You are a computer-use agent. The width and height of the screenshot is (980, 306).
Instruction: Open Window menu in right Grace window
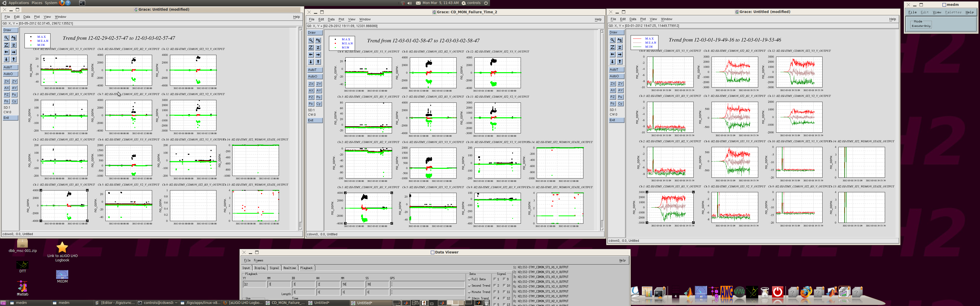pyautogui.click(x=666, y=19)
